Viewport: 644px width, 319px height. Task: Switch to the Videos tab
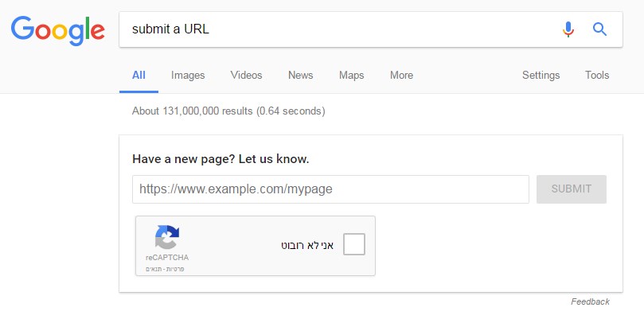tap(246, 76)
